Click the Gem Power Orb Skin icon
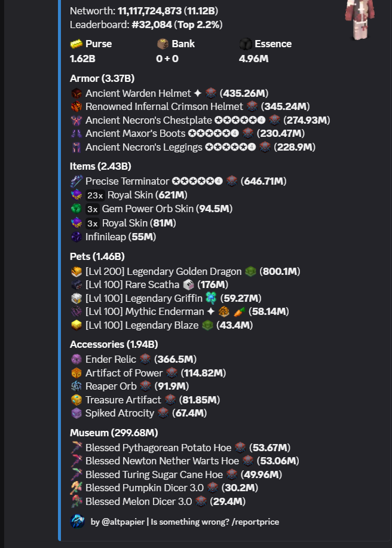Viewport: 392px width, 548px height. [x=76, y=209]
